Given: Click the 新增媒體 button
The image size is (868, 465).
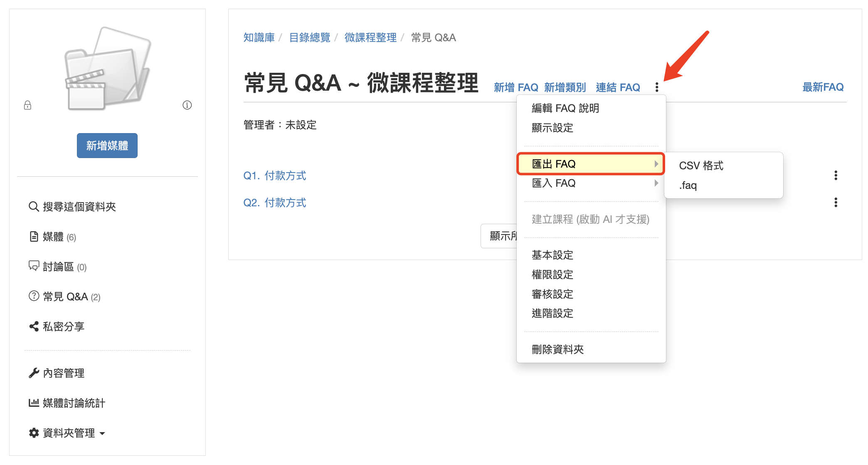Looking at the screenshot, I should [107, 146].
